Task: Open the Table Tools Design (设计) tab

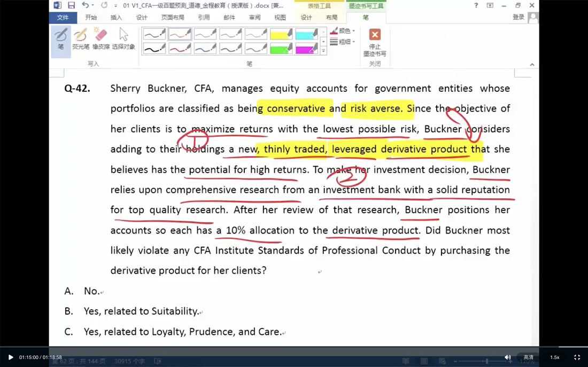Action: tap(306, 17)
